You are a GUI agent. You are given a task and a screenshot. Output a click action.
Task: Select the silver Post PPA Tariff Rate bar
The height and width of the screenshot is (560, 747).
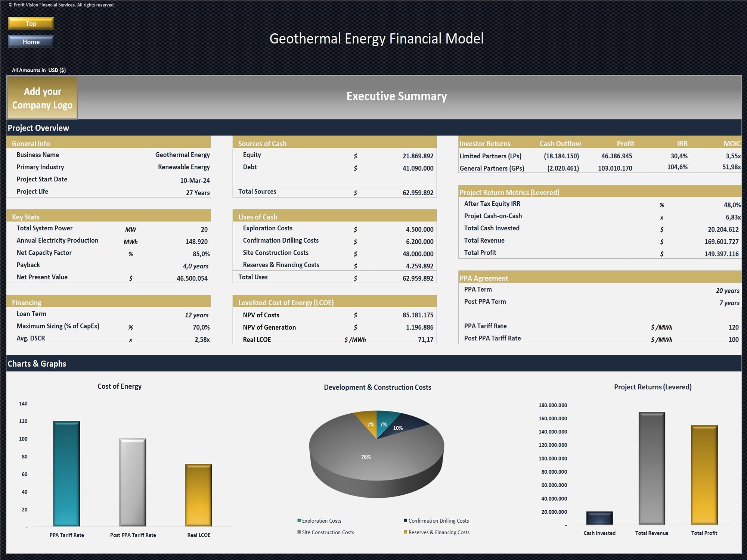click(x=133, y=482)
